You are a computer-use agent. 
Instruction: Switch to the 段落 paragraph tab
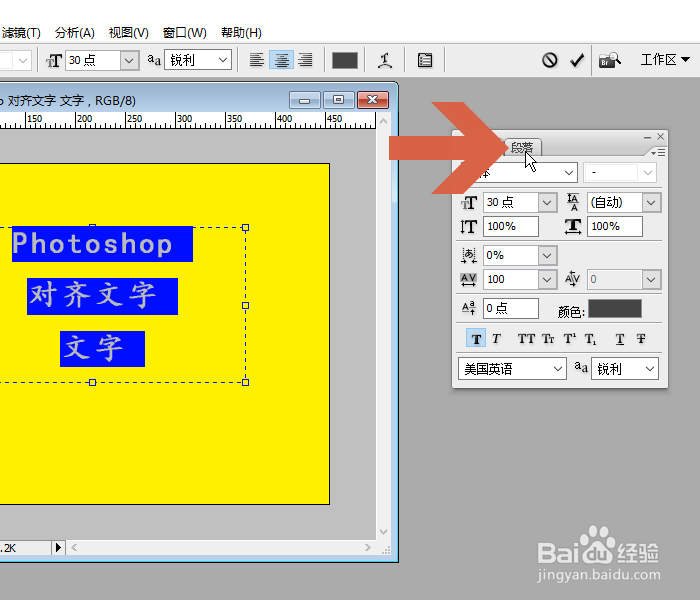point(523,147)
